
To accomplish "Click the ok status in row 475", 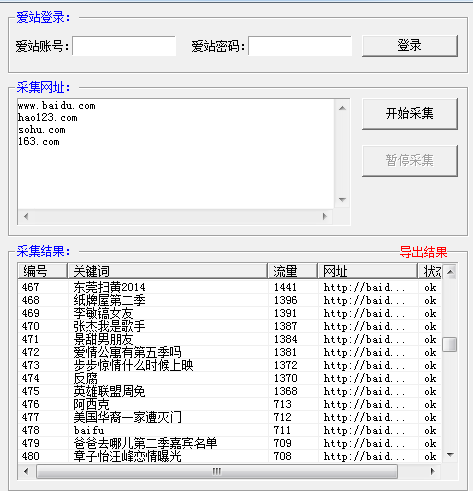I will coord(430,391).
